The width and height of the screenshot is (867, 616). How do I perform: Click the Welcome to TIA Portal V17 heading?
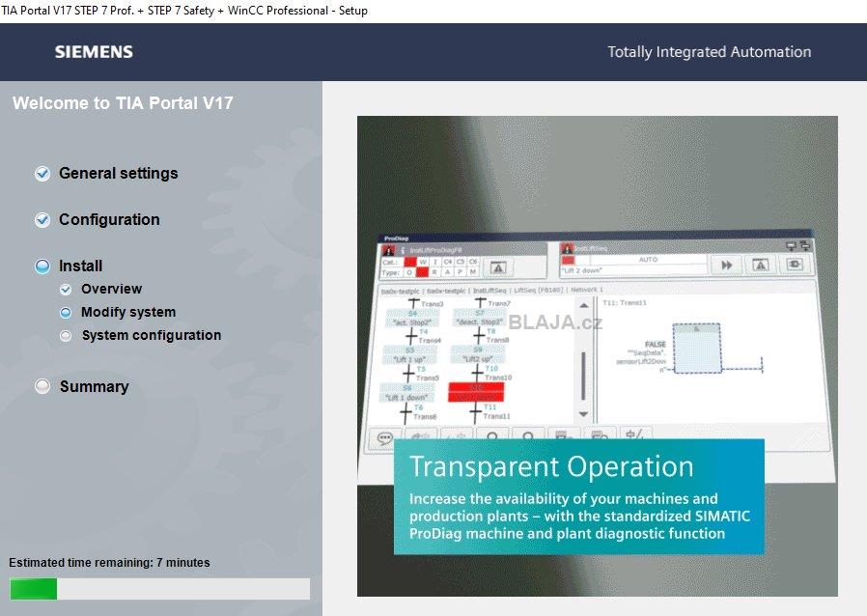tap(123, 103)
